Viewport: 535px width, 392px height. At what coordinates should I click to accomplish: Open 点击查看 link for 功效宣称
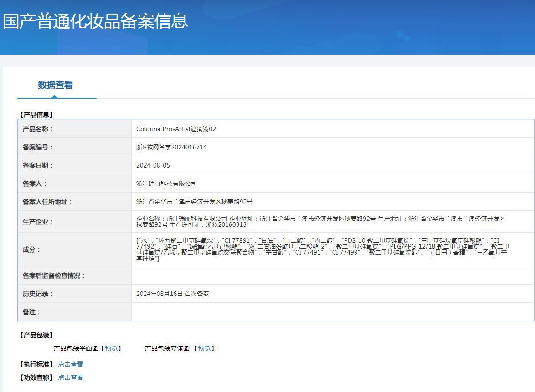pos(71,377)
